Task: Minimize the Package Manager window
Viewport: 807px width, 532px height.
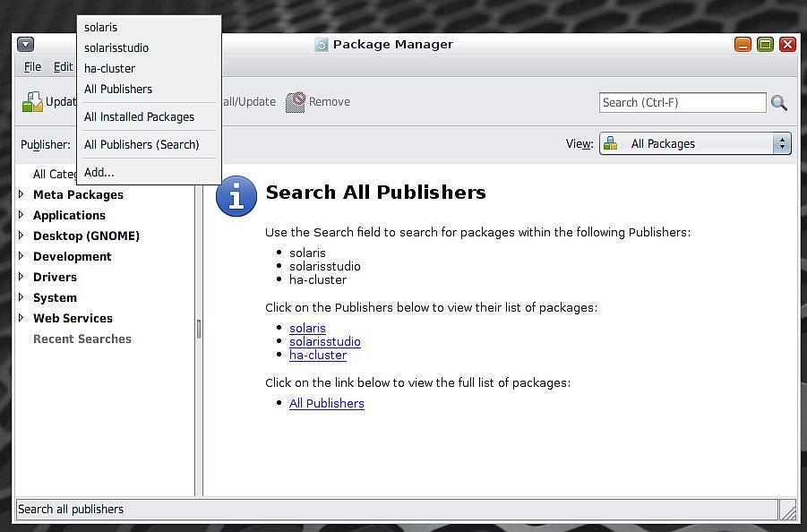Action: [743, 44]
